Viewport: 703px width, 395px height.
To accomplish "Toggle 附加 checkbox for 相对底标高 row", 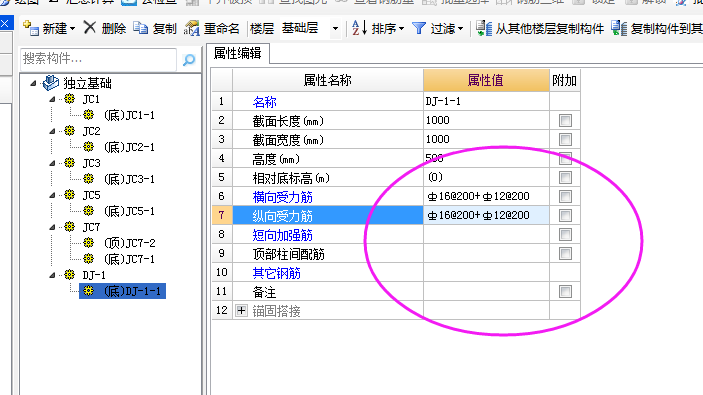I will 565,178.
